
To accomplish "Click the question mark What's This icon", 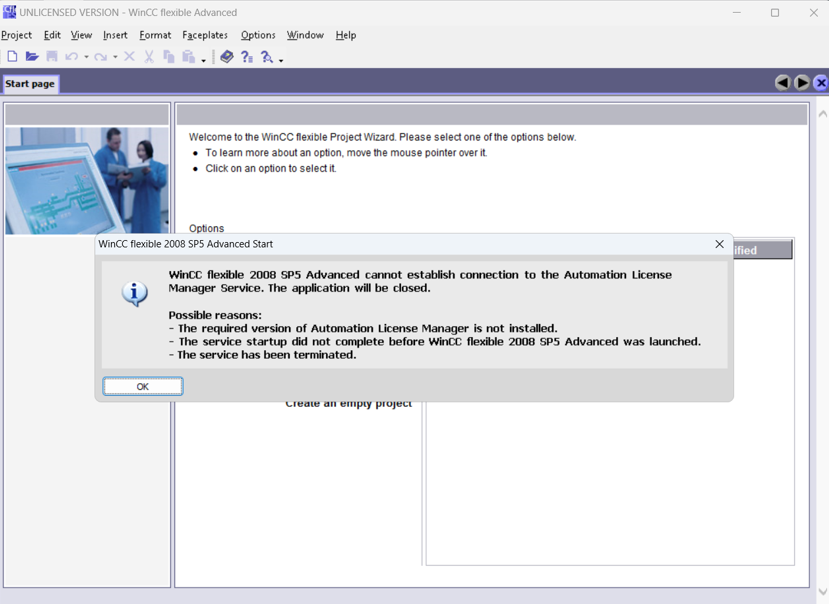I will point(247,57).
